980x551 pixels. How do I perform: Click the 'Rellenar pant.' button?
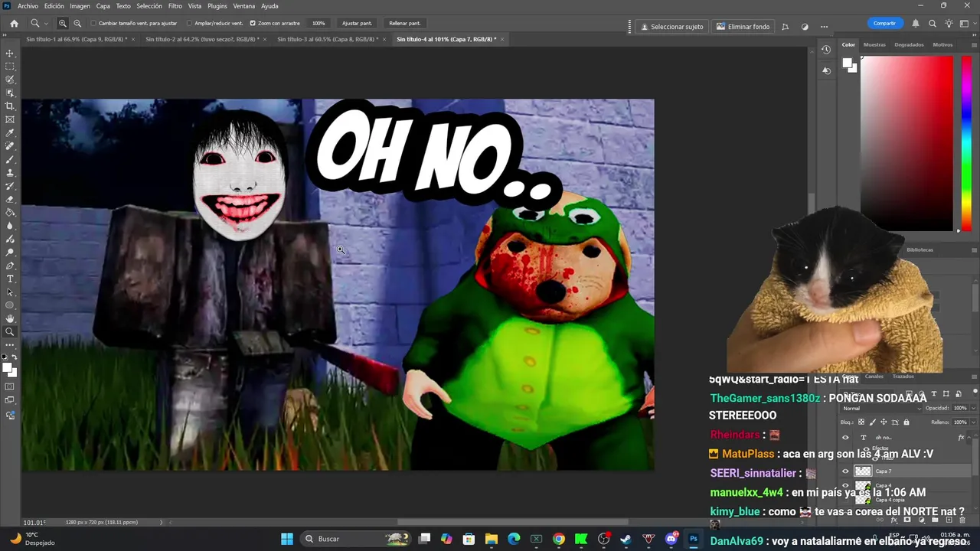[404, 24]
